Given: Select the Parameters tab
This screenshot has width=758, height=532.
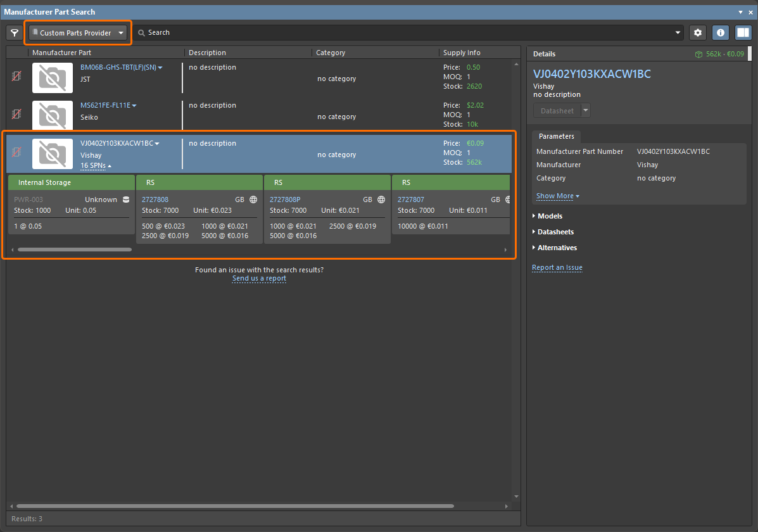Looking at the screenshot, I should pyautogui.click(x=556, y=136).
